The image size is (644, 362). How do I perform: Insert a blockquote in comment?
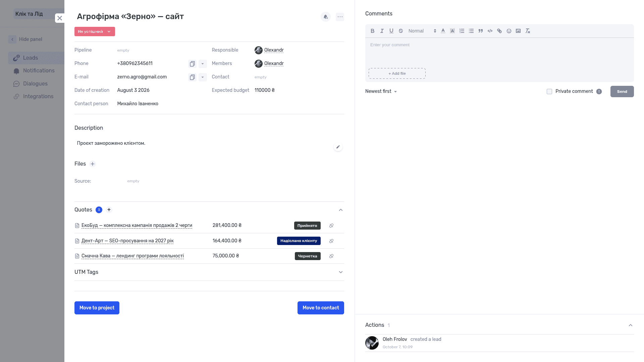pyautogui.click(x=481, y=31)
